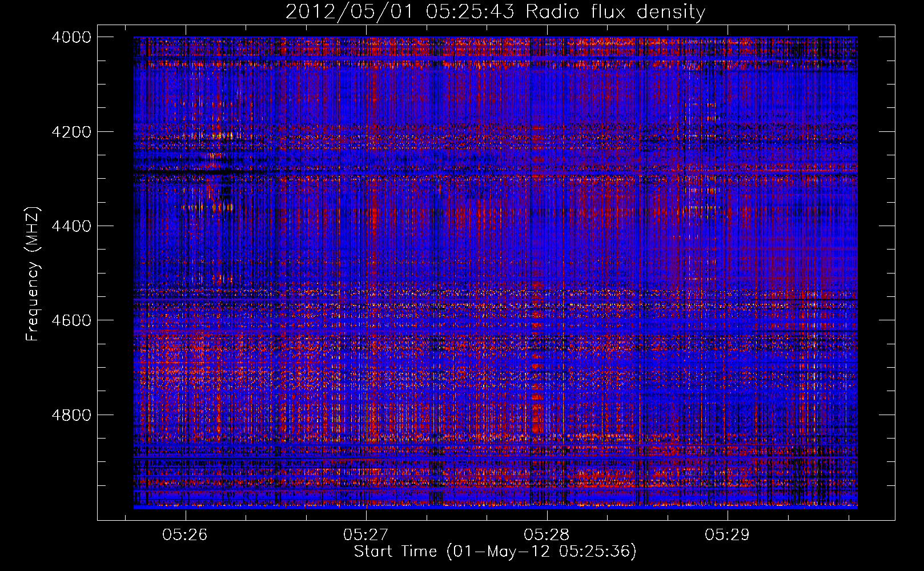Image resolution: width=924 pixels, height=571 pixels.
Task: Click the 4400 frequency axis label
Action: pyautogui.click(x=71, y=226)
